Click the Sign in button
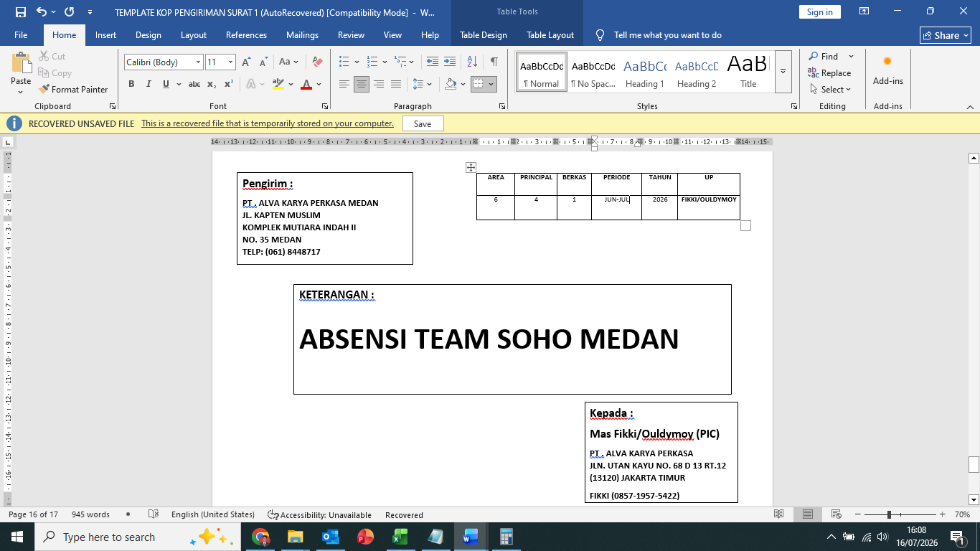 click(819, 12)
